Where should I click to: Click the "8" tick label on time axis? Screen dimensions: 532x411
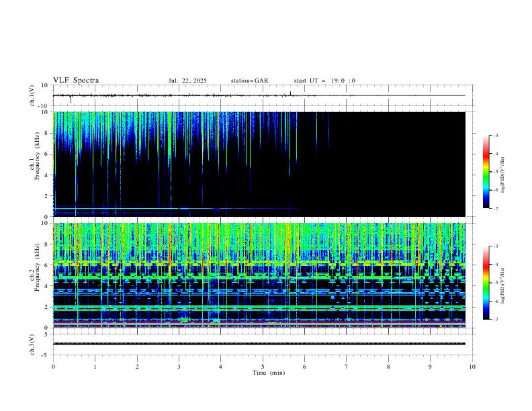[388, 367]
